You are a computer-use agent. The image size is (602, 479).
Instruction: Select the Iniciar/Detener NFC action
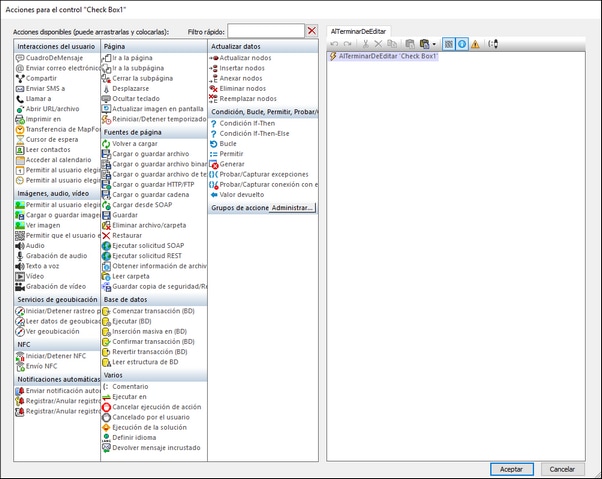(x=49, y=355)
